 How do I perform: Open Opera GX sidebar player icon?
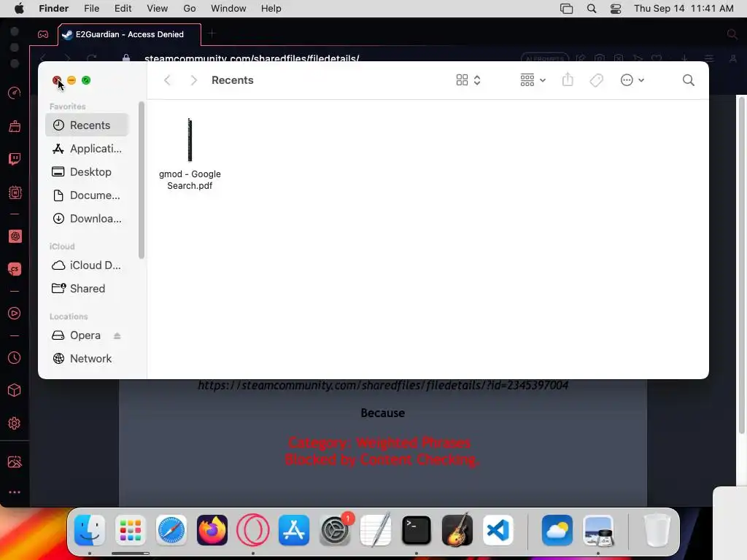coord(15,314)
